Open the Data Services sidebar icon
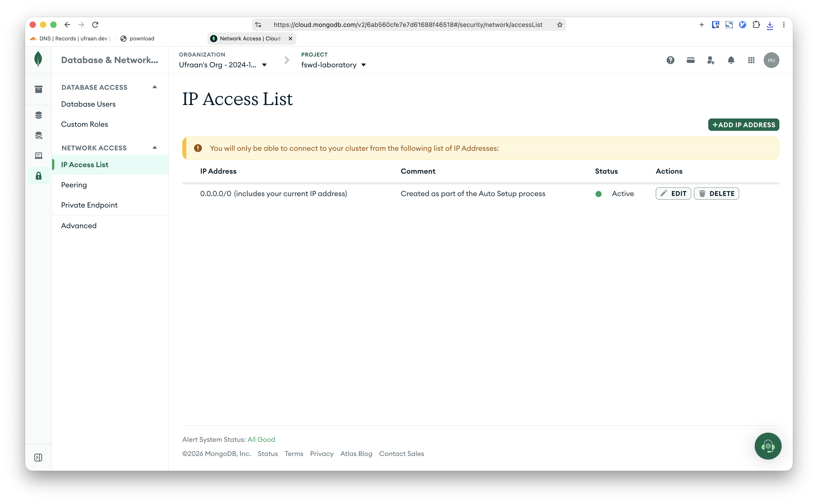Image resolution: width=818 pixels, height=504 pixels. [38, 135]
